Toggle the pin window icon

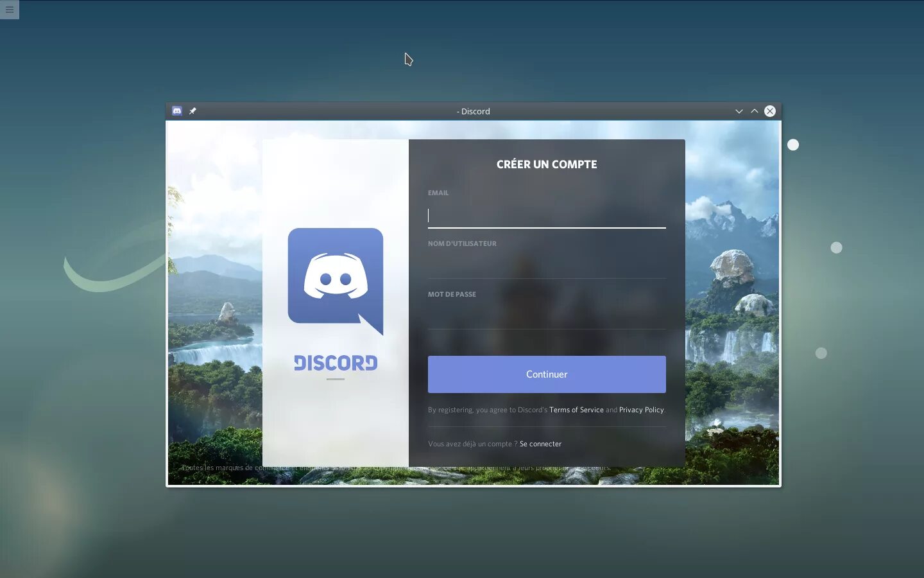coord(193,111)
